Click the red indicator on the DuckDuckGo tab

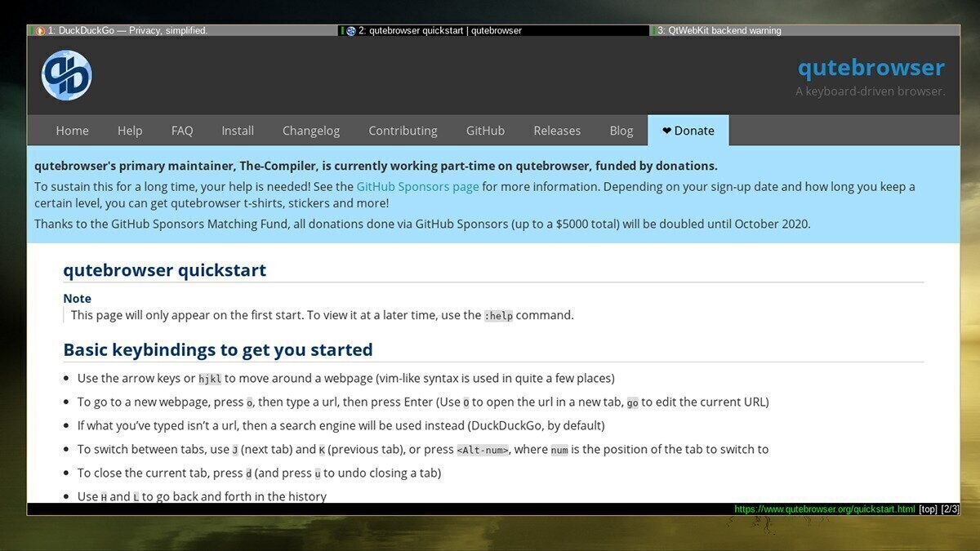click(32, 30)
